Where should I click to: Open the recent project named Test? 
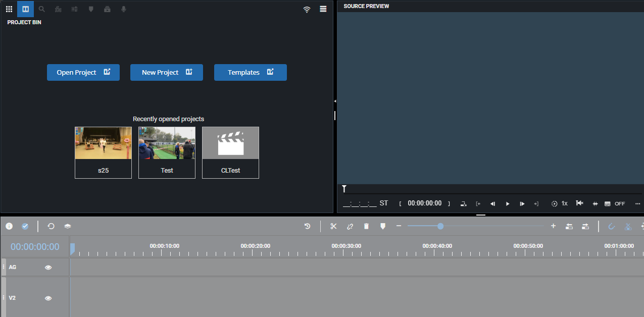click(x=167, y=152)
